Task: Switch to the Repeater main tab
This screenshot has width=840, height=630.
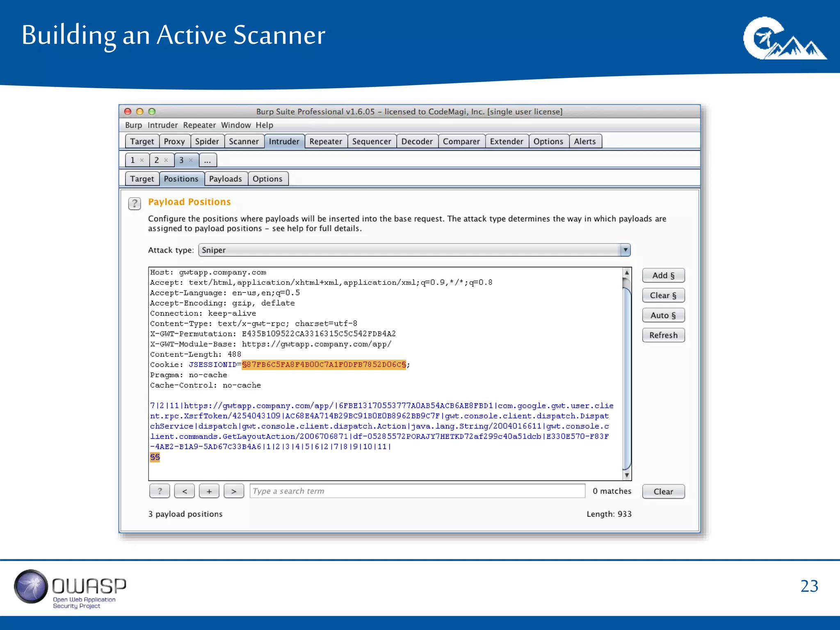Action: tap(326, 142)
